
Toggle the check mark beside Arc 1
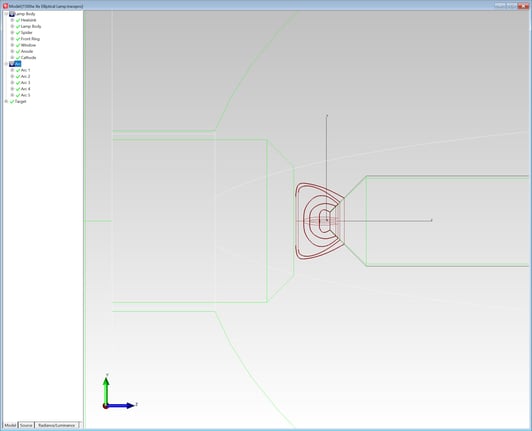coord(18,70)
